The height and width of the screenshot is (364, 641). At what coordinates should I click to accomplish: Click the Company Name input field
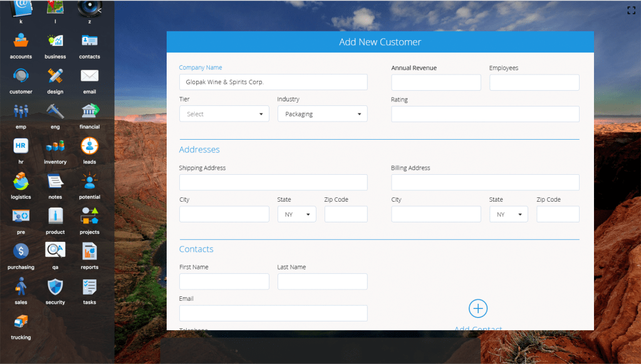pyautogui.click(x=273, y=82)
